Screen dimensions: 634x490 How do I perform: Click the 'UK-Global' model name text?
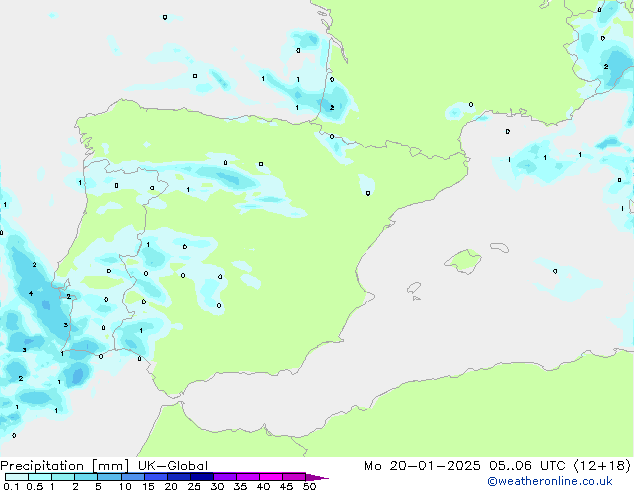pos(173,466)
